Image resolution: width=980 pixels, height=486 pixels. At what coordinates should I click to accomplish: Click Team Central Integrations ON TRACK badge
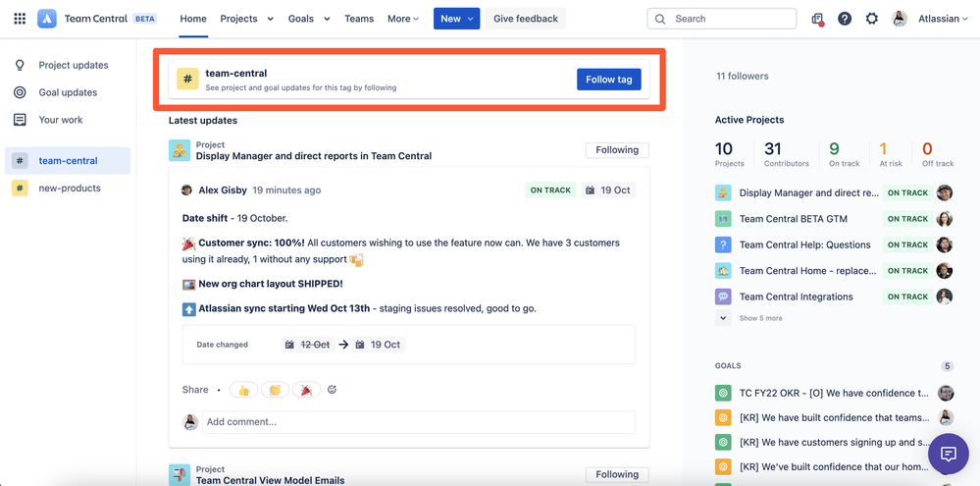point(907,297)
